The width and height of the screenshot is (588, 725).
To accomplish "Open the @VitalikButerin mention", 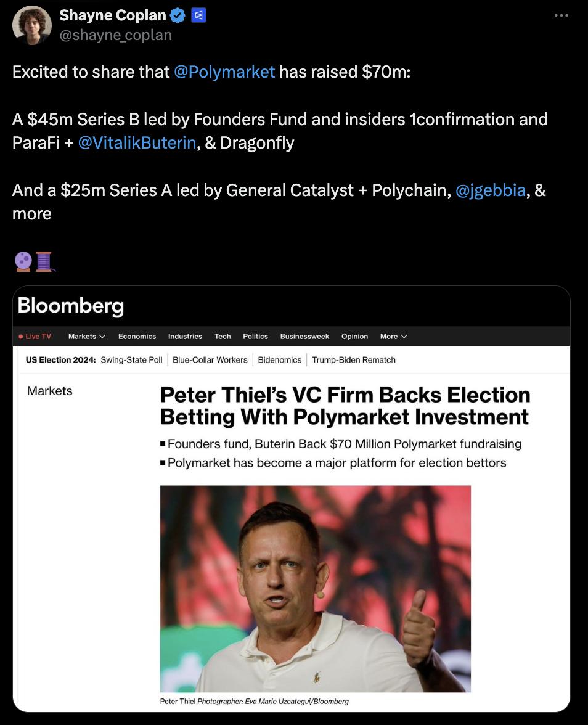I will click(137, 143).
